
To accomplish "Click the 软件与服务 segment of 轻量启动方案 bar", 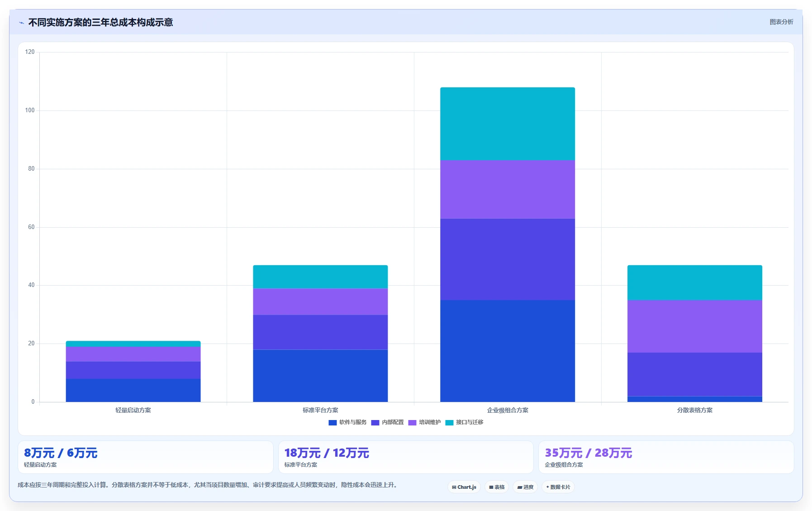I will [133, 390].
